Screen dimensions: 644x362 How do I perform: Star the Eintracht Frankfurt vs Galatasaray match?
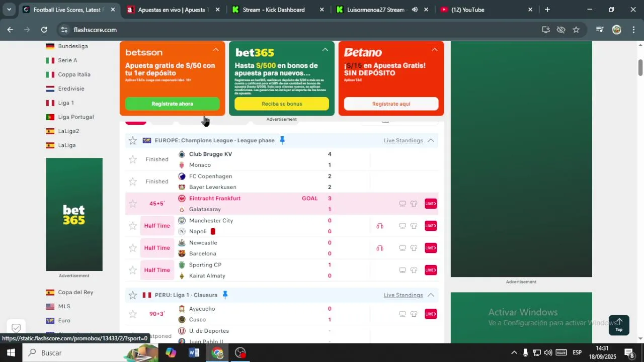(x=133, y=204)
